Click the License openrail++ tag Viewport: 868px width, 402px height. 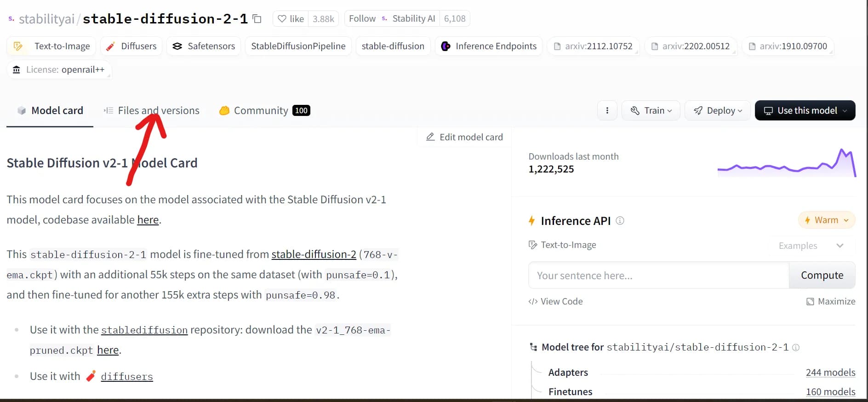(59, 69)
